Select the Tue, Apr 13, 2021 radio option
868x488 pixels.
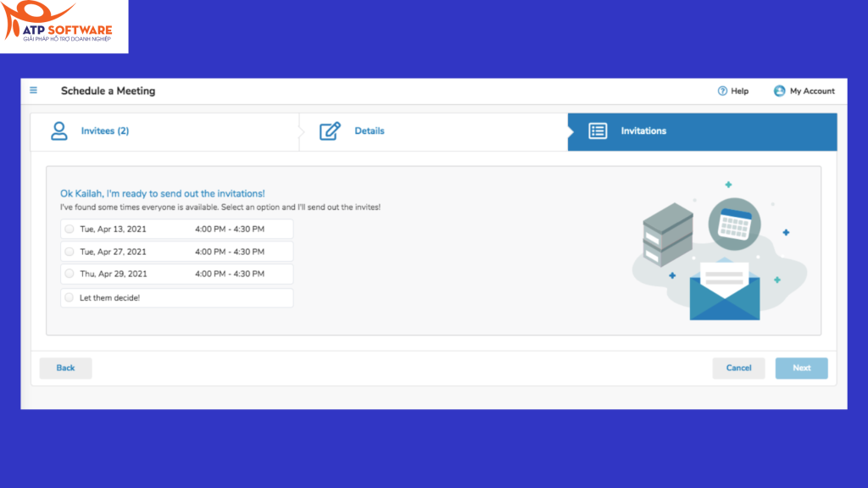click(x=70, y=229)
